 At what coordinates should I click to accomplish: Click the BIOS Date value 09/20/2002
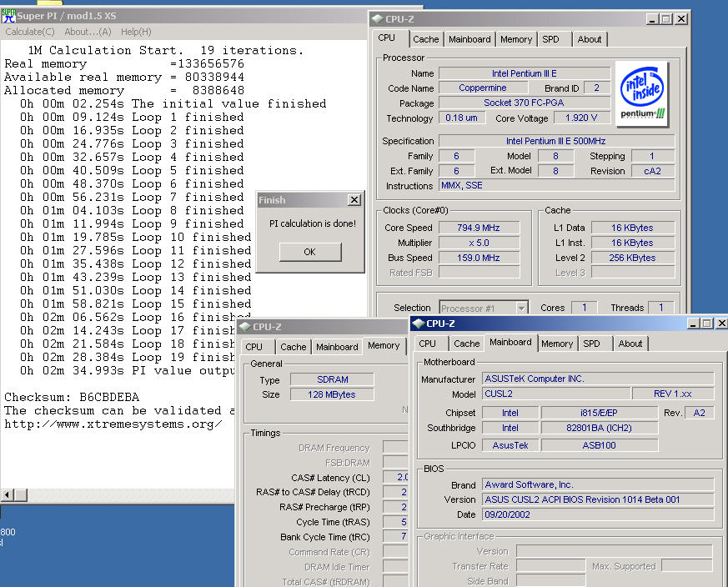point(598,514)
